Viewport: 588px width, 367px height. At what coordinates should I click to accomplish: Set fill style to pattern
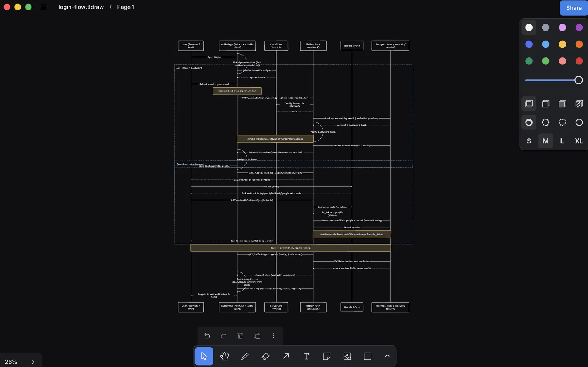579,103
